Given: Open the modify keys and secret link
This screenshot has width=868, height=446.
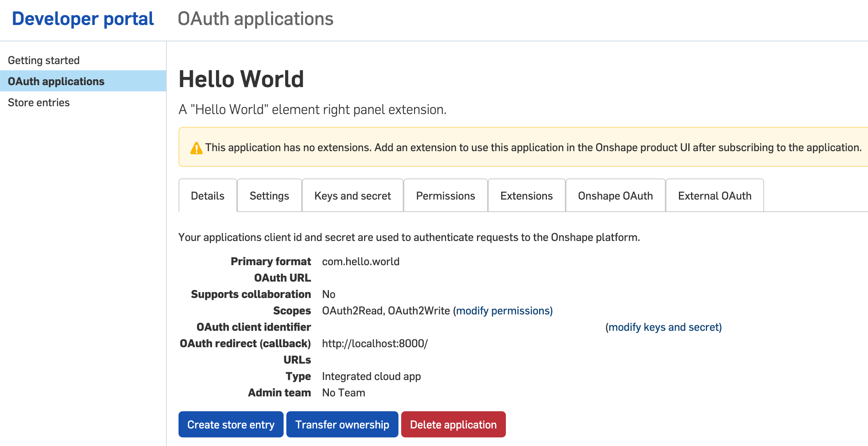Looking at the screenshot, I should tap(664, 327).
